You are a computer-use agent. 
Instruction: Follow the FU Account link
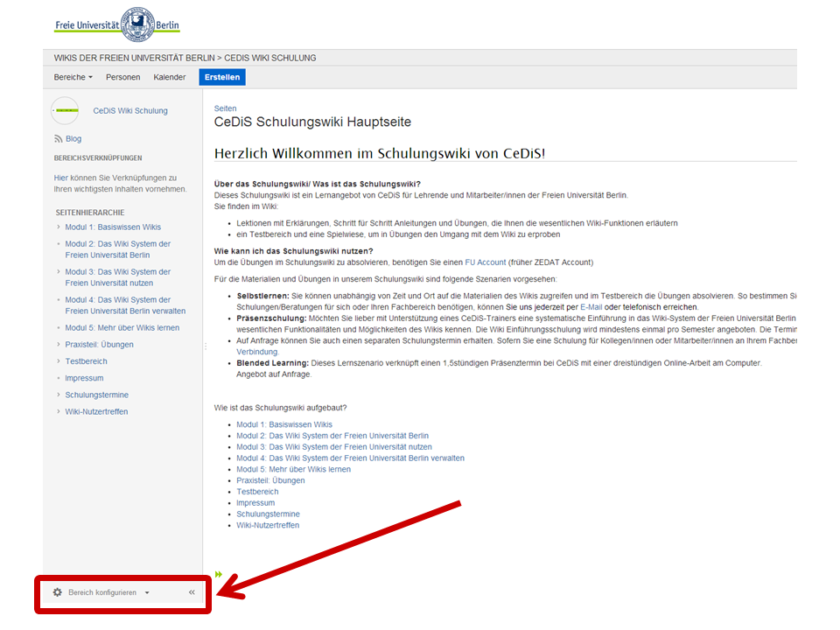point(486,262)
